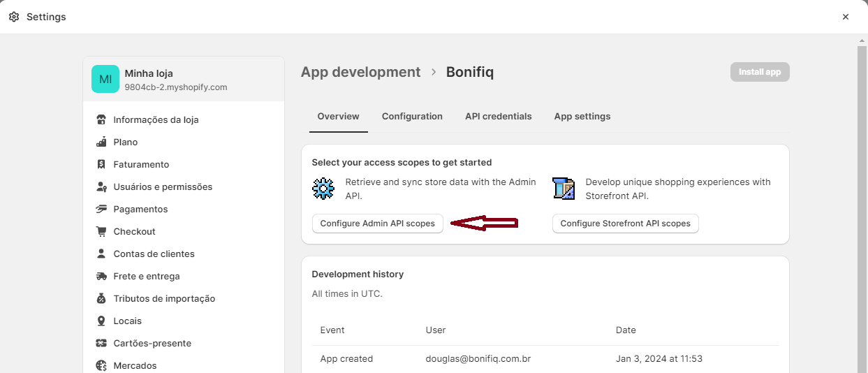Screen dimensions: 868x373
Task: Click the Informações da loja store icon
Action: click(101, 119)
